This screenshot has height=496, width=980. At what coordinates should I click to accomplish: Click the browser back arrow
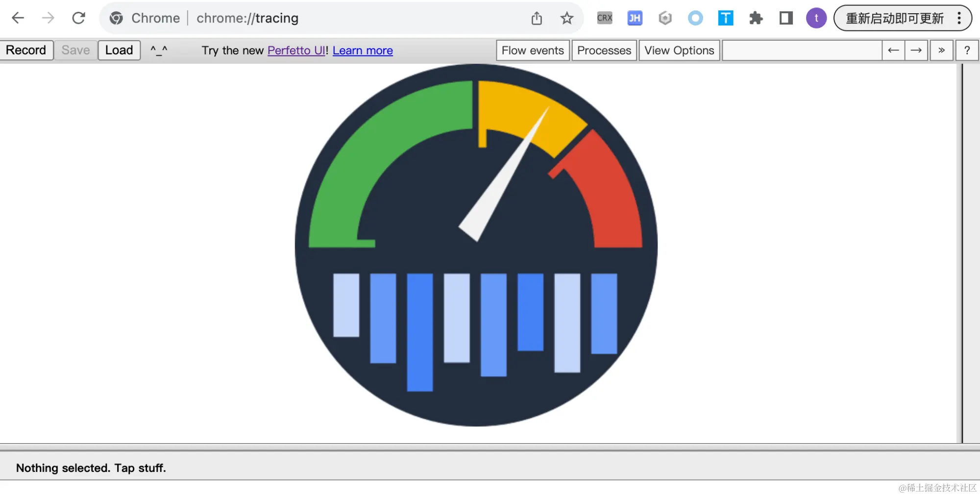[18, 18]
